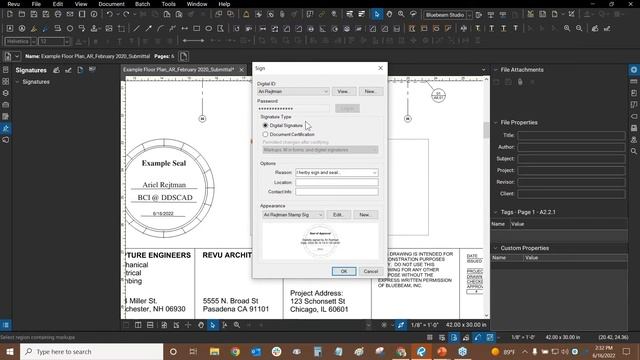Image resolution: width=640 pixels, height=360 pixels.
Task: Open the Thumbnails panel in the left sidebar
Action: coord(6,81)
